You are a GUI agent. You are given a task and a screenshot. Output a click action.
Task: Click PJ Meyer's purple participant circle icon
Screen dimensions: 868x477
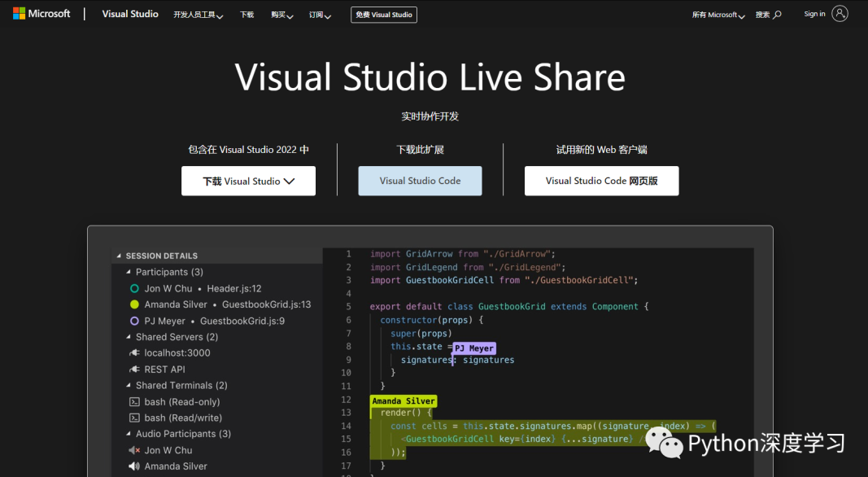tap(134, 321)
